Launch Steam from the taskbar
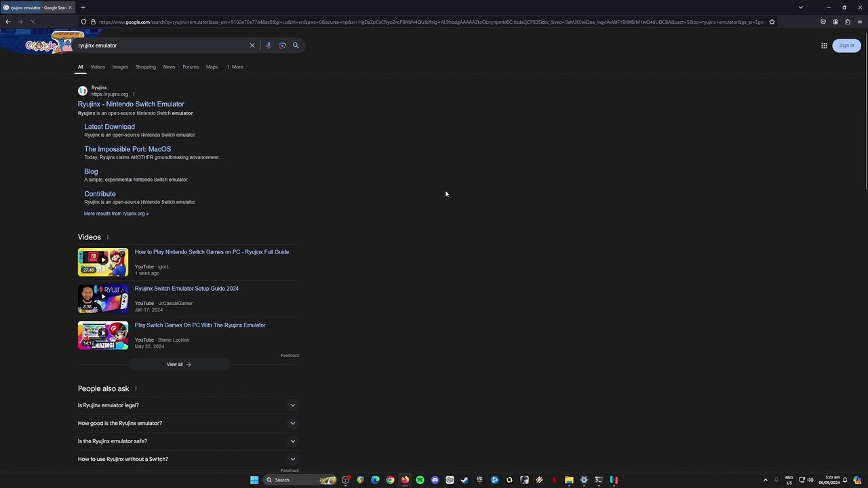 [x=465, y=480]
